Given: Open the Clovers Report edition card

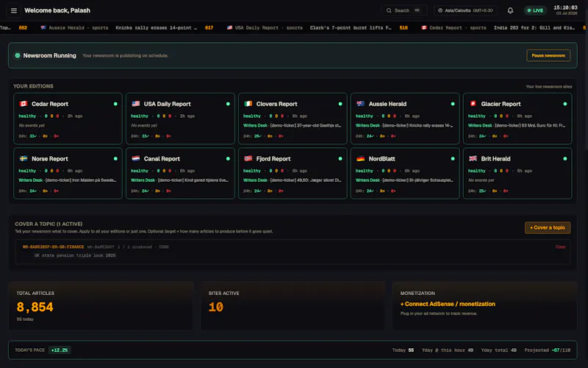Looking at the screenshot, I should (x=293, y=118).
